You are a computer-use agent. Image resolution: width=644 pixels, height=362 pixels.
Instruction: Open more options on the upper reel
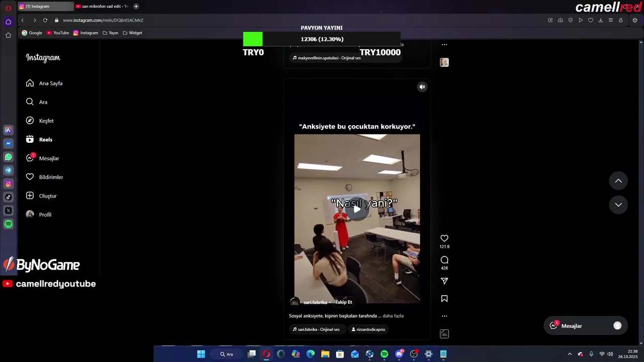click(x=444, y=45)
